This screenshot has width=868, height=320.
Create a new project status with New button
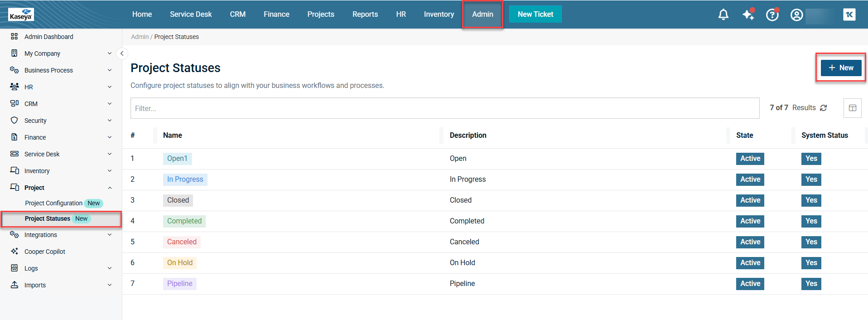pos(841,68)
